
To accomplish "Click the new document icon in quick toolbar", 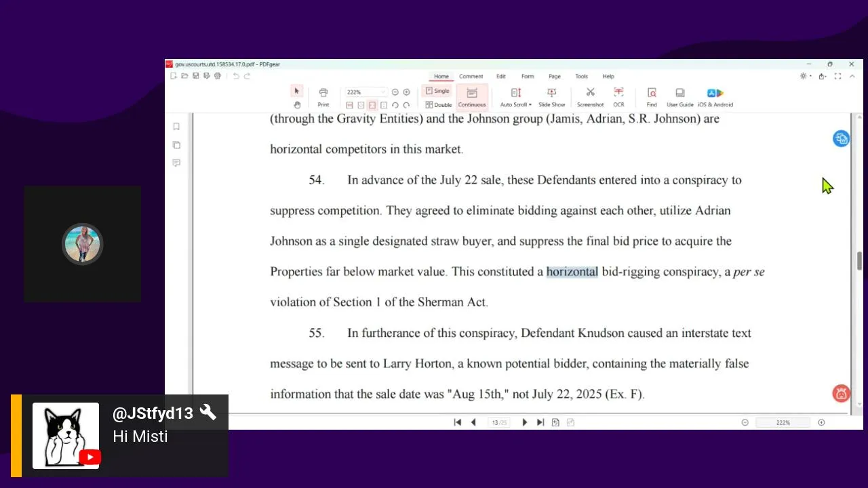I will [174, 76].
